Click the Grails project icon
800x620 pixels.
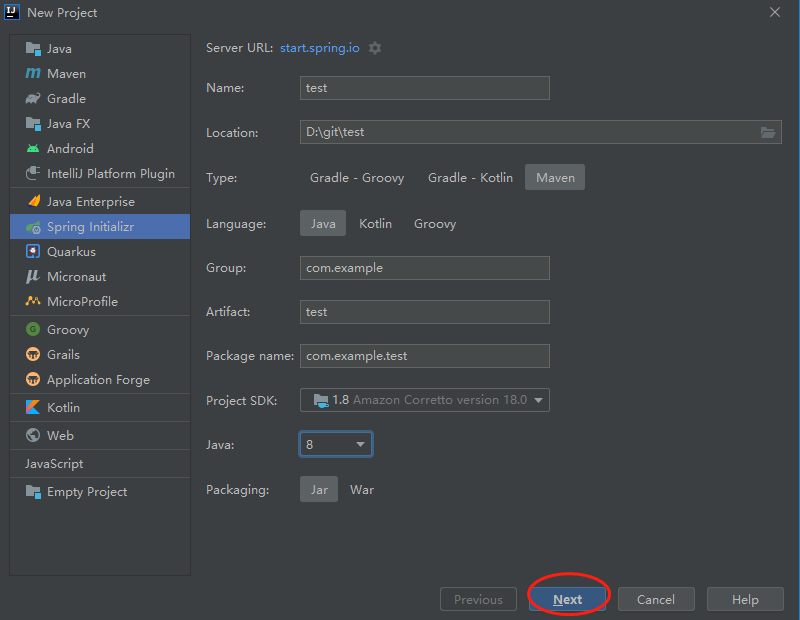coord(33,355)
